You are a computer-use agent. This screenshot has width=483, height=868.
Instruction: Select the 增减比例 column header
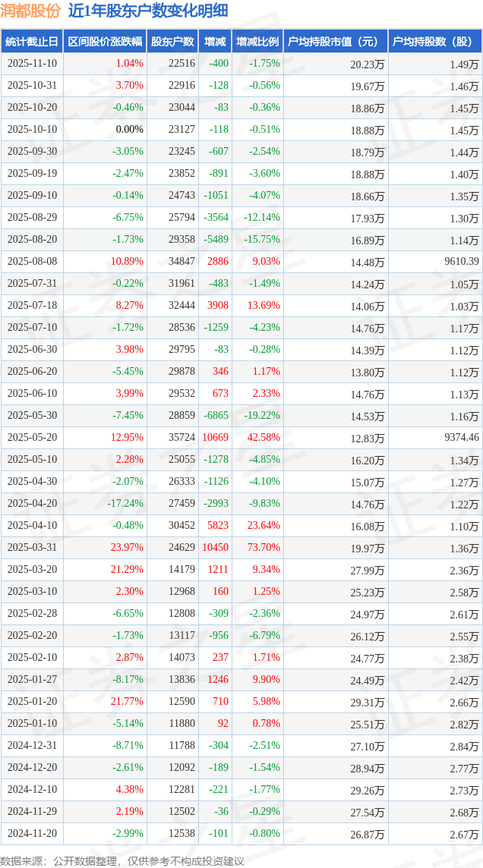[x=257, y=42]
